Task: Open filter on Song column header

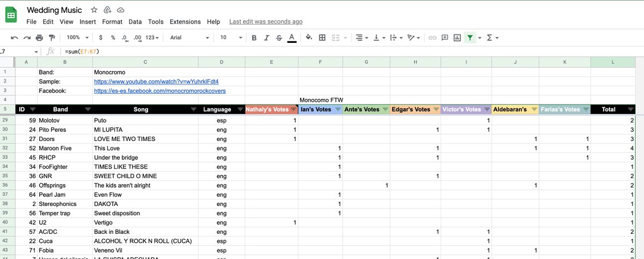Action: (x=193, y=109)
